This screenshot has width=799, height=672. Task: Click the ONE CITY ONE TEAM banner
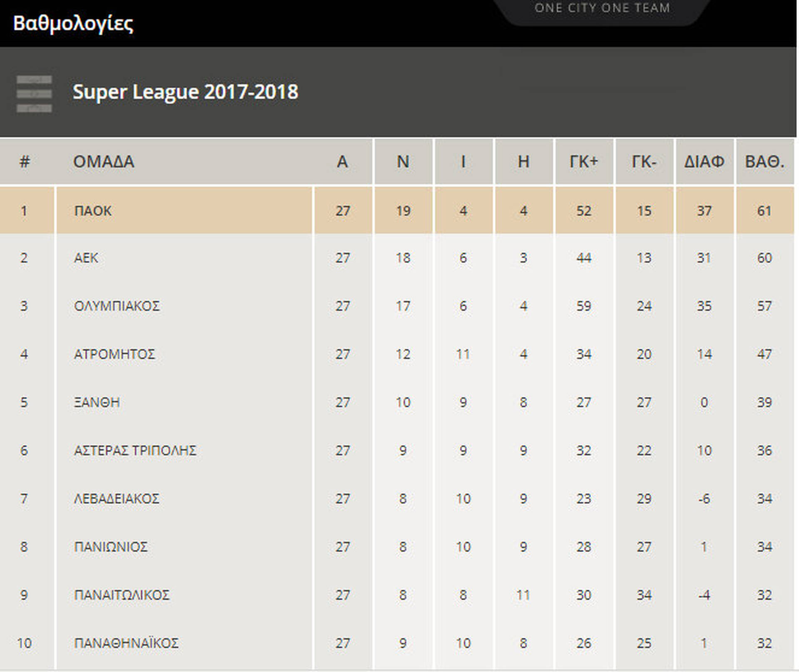(x=602, y=8)
